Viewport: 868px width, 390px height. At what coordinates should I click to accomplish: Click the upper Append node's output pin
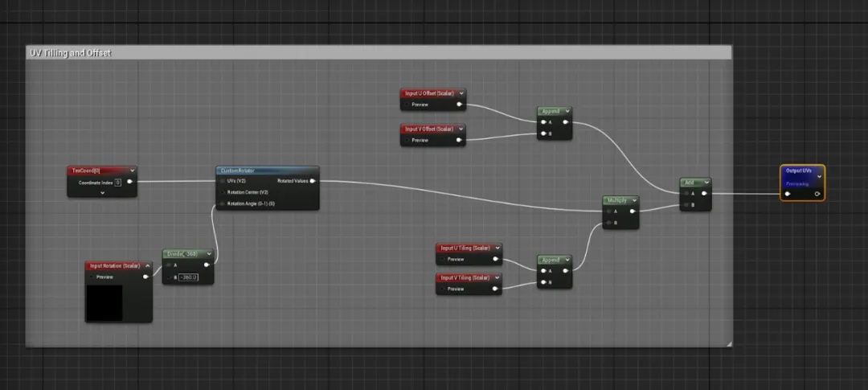pos(566,122)
